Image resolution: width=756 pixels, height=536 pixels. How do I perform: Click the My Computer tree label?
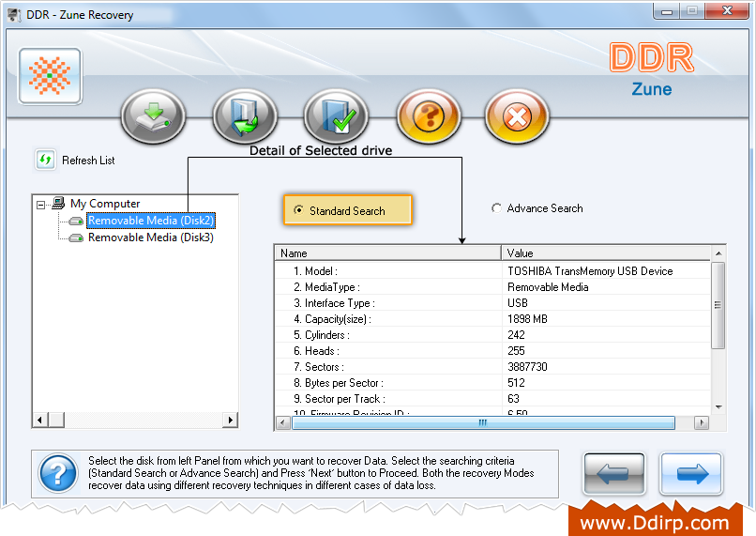(x=105, y=204)
